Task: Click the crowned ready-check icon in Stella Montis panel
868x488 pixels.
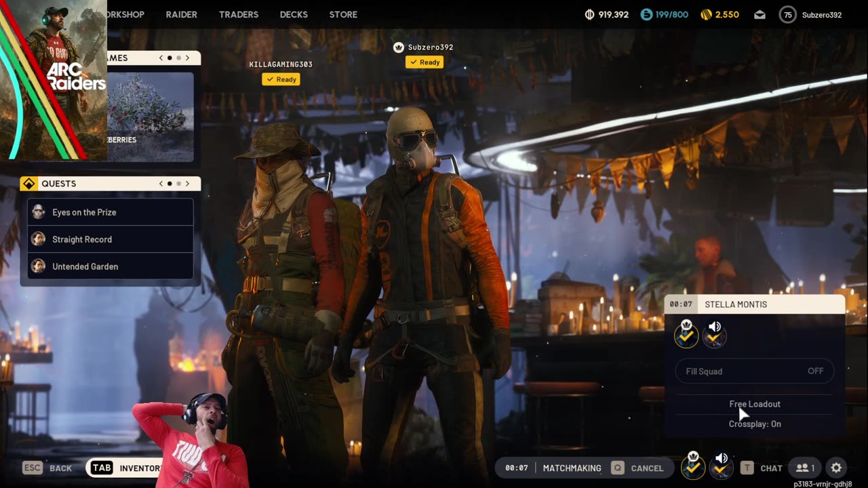Action: point(686,333)
